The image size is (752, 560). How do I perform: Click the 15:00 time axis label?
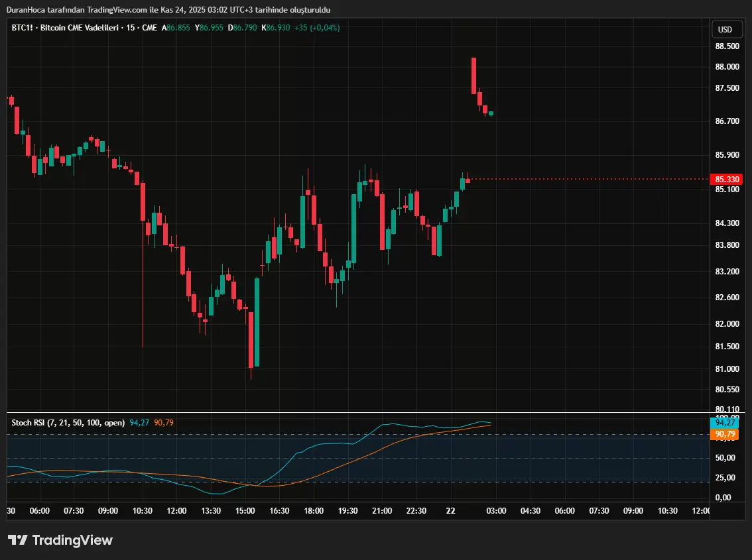coord(245,510)
